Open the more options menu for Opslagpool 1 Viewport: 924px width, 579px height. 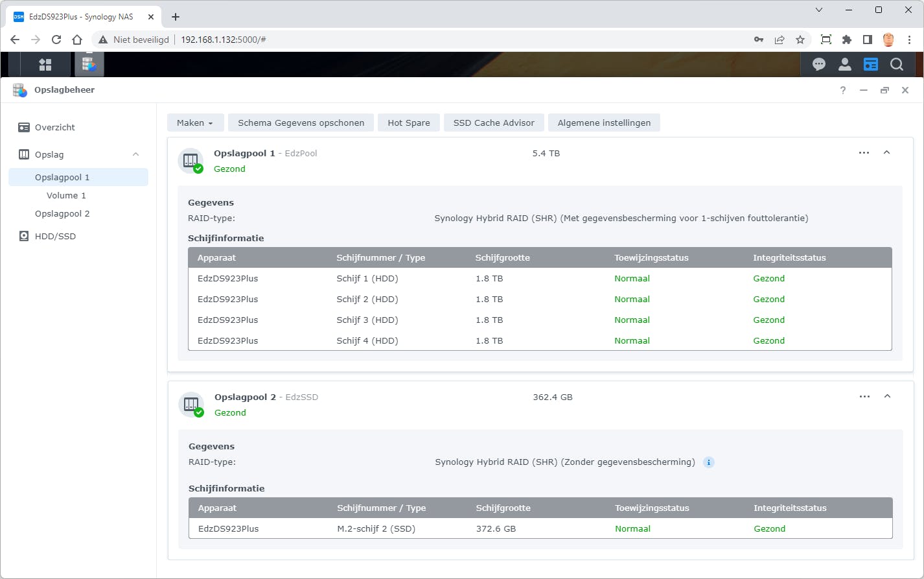point(864,153)
